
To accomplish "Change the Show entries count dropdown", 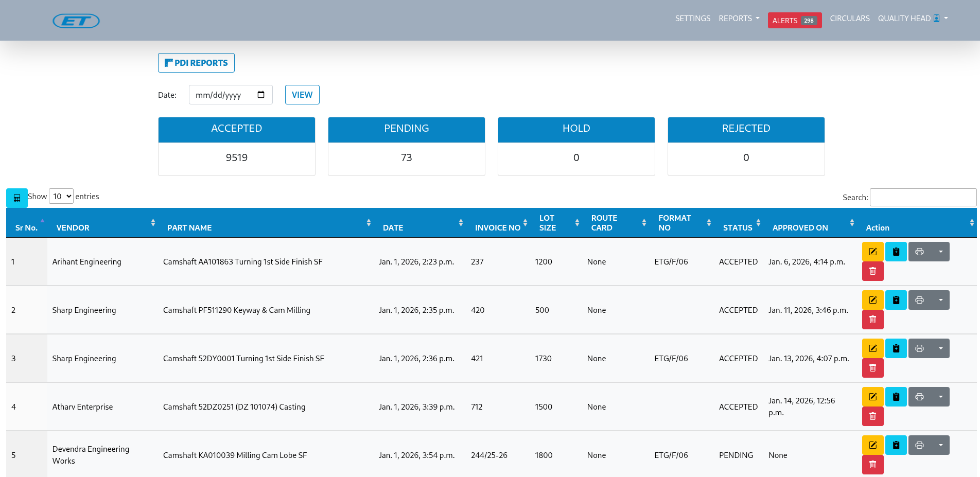I will pos(61,197).
